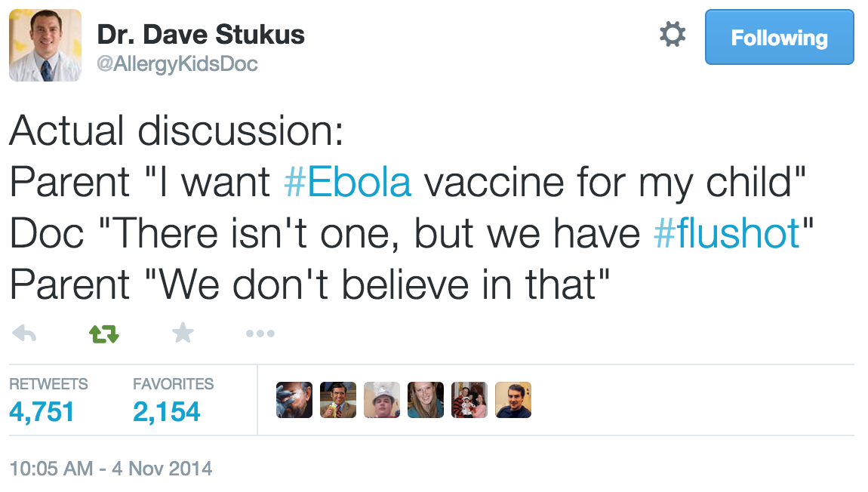Click the sixth avatar, last in row

tap(513, 400)
